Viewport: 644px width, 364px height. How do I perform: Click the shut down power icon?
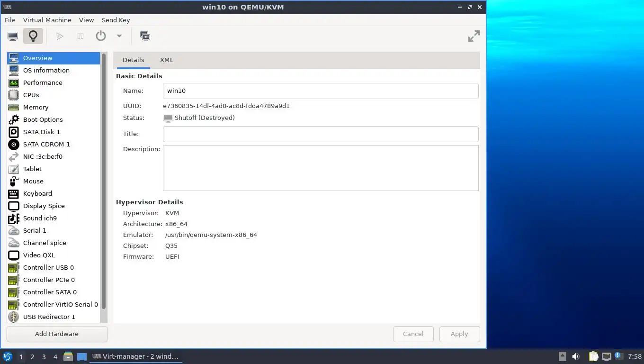[101, 36]
